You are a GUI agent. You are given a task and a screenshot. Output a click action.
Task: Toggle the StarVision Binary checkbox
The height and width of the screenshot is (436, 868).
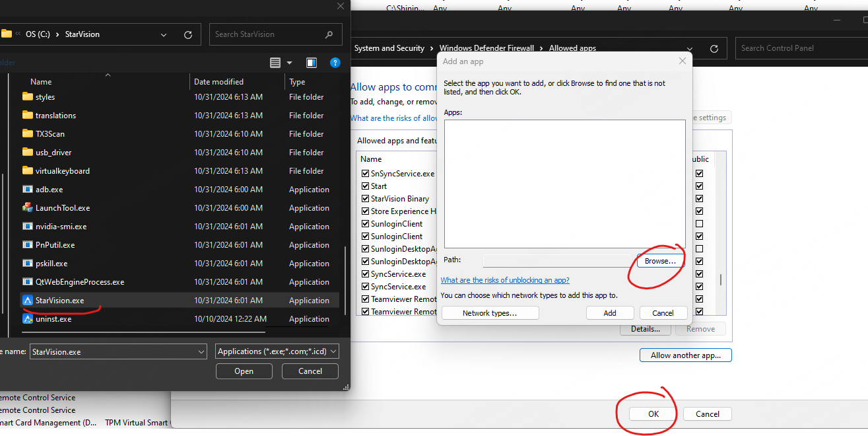pyautogui.click(x=365, y=199)
